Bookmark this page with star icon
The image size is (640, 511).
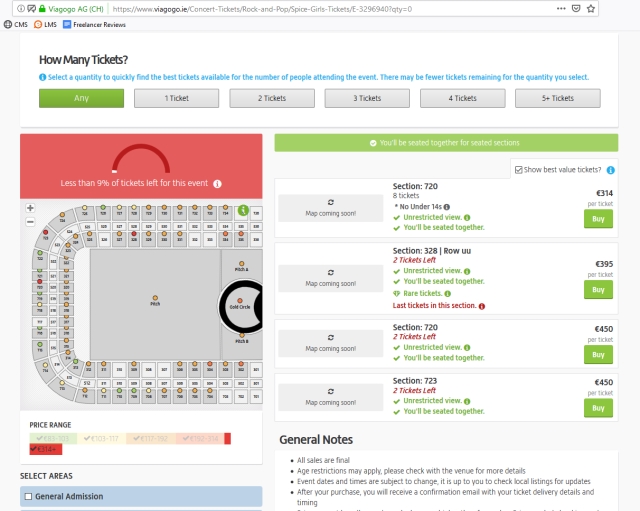pyautogui.click(x=591, y=9)
